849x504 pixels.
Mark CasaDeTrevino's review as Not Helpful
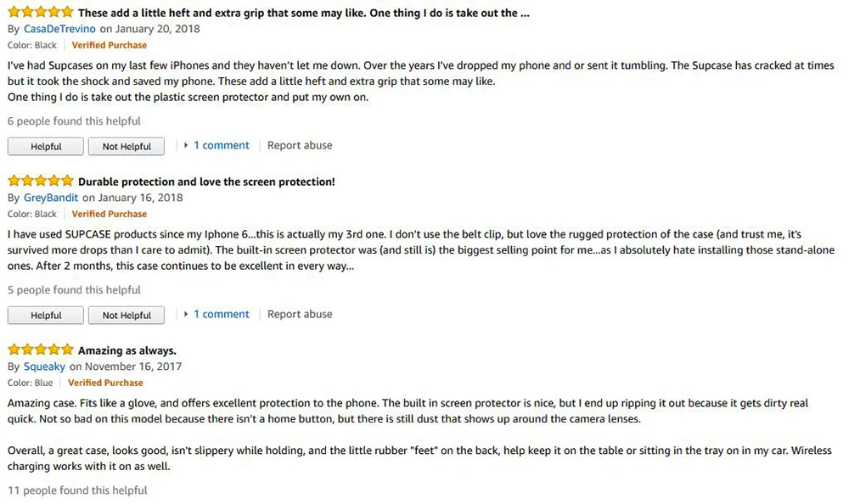click(127, 146)
